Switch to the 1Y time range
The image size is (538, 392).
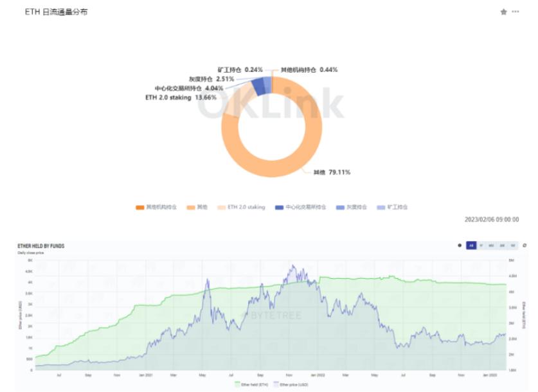(x=481, y=245)
